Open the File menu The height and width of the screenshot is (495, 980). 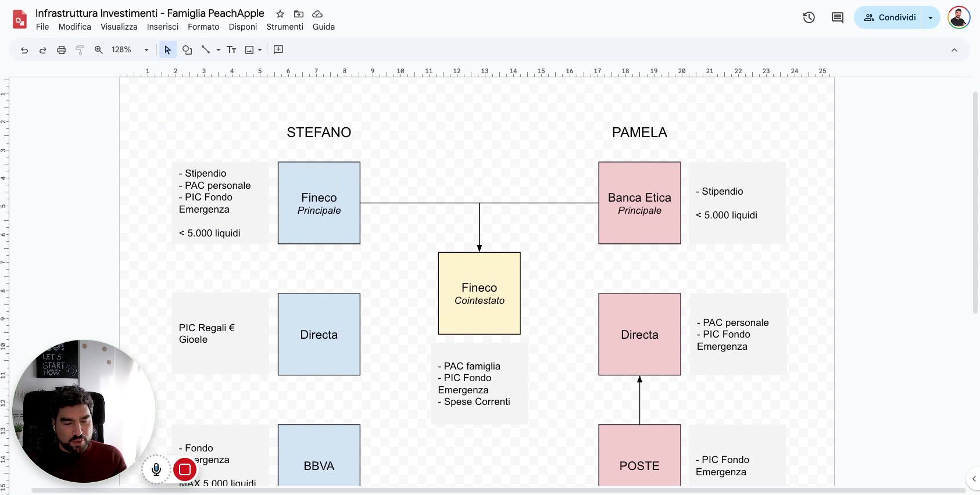point(42,27)
